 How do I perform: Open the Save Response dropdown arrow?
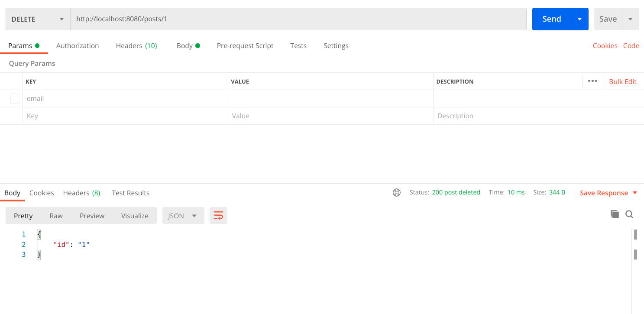pos(635,193)
